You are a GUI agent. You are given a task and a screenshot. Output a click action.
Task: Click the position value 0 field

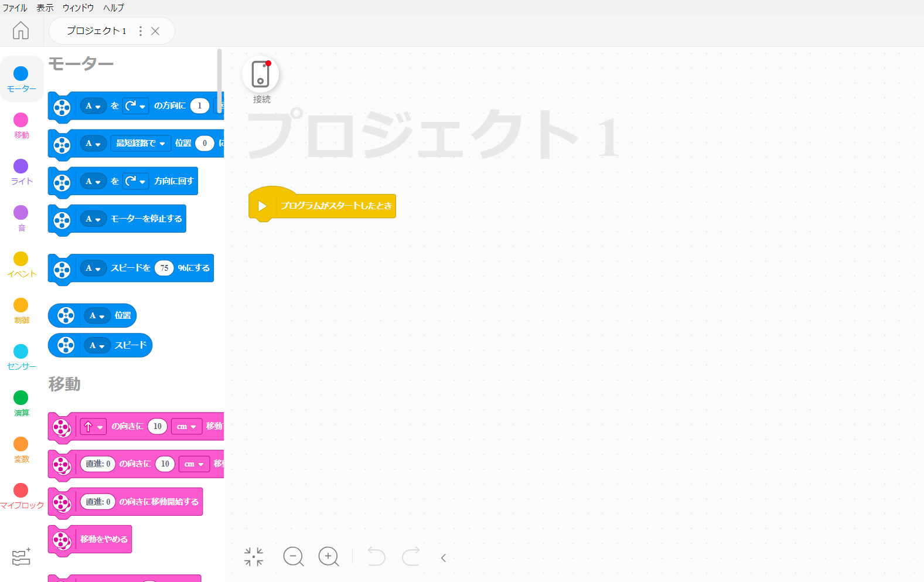pos(204,144)
